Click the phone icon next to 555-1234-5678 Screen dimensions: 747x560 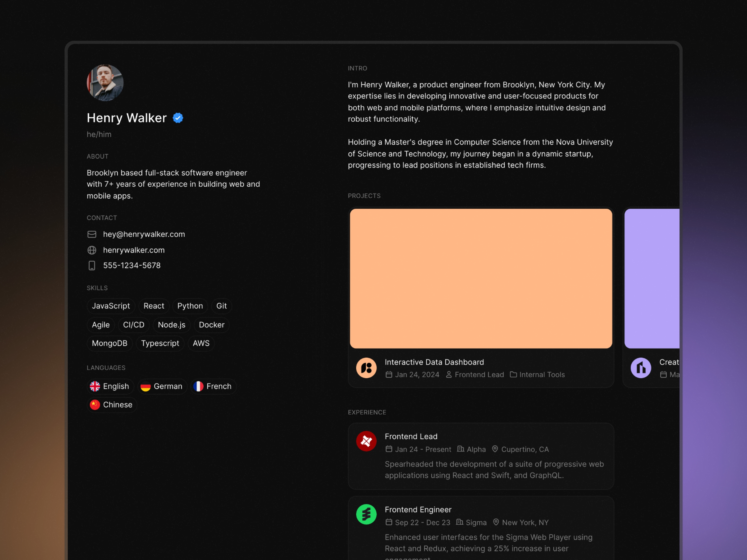point(93,265)
